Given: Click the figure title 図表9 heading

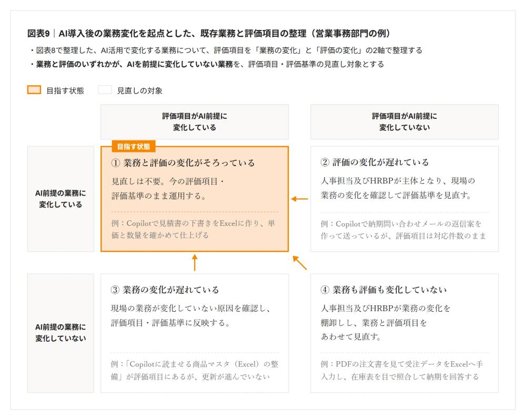Looking at the screenshot, I should coord(209,34).
